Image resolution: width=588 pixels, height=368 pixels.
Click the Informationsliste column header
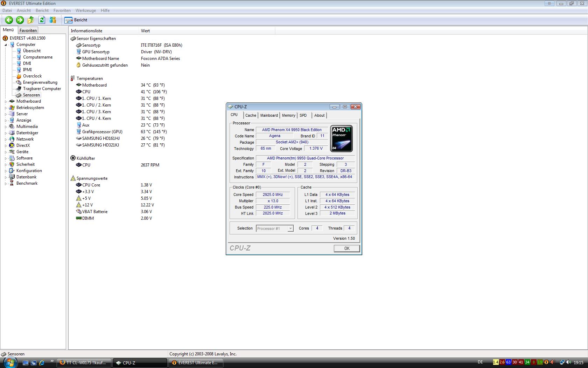coord(104,31)
